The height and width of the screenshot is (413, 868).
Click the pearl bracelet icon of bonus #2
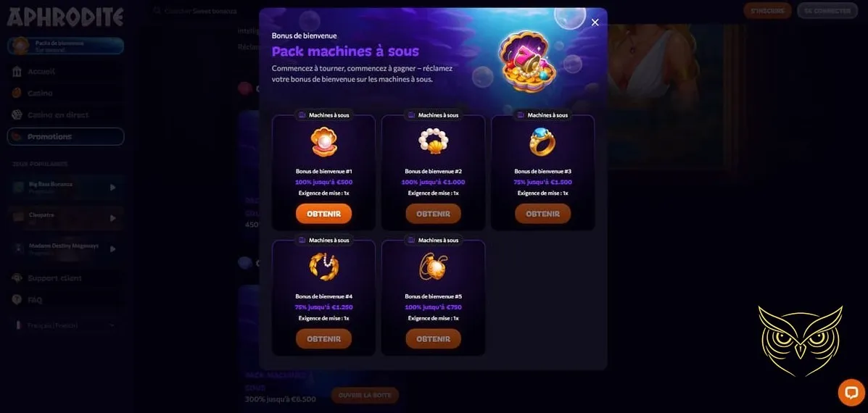pos(433,142)
